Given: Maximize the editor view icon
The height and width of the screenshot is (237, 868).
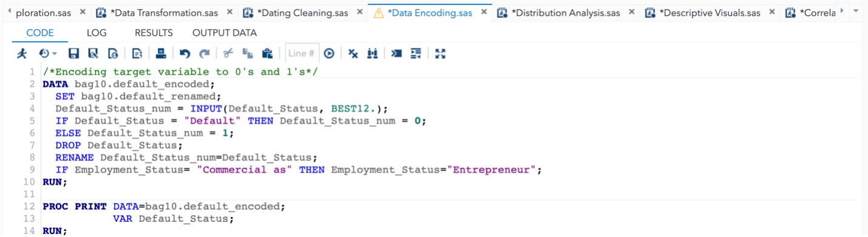Looking at the screenshot, I should coord(441,54).
